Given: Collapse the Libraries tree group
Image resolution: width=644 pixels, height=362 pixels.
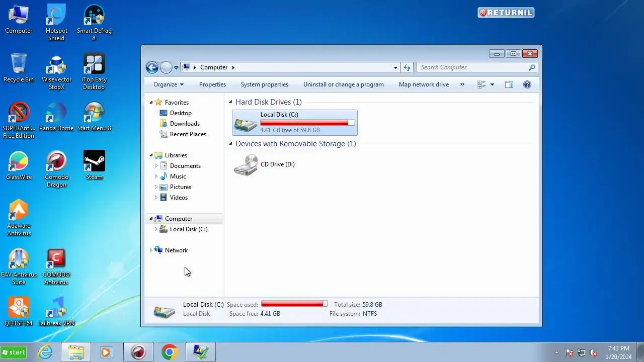Looking at the screenshot, I should pos(151,155).
